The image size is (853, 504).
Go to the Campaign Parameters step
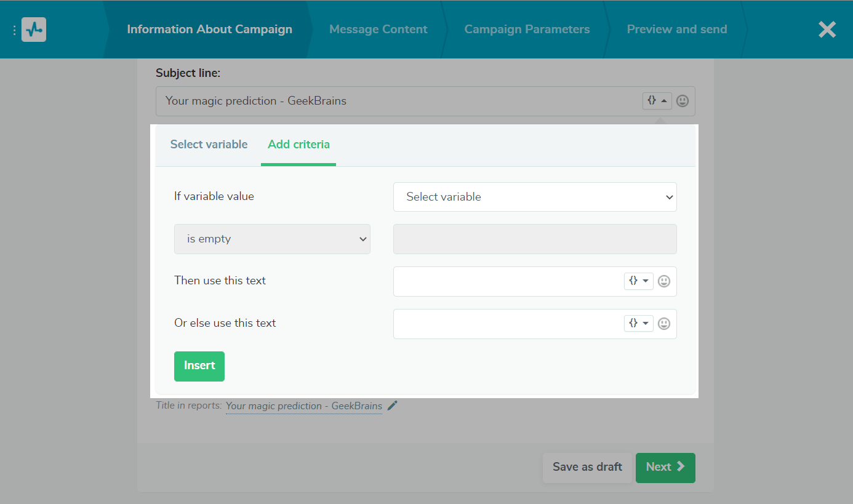click(527, 30)
